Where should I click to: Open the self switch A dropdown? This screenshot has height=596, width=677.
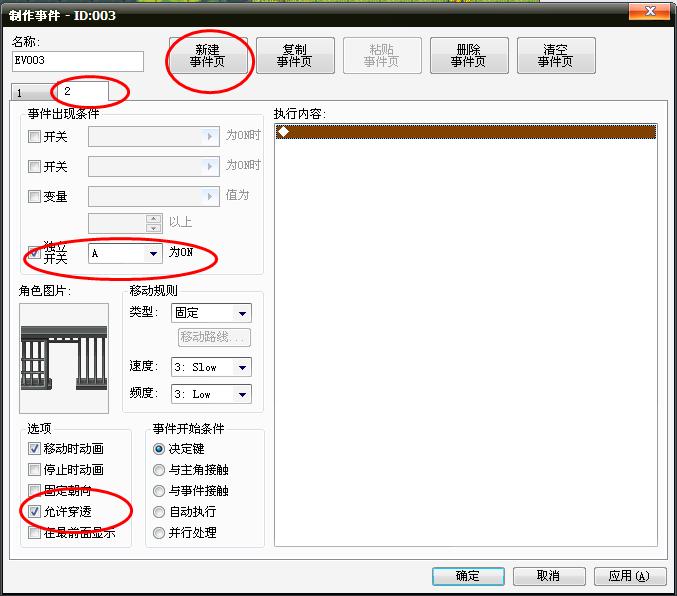[125, 254]
